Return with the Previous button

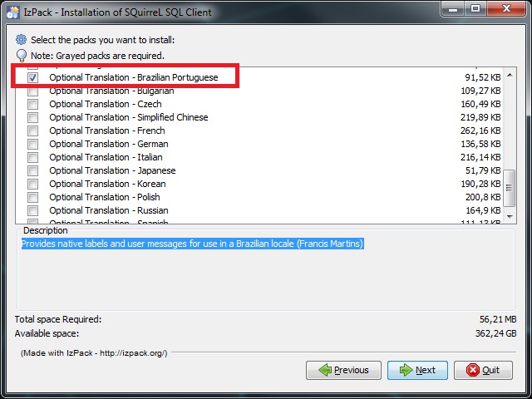pos(343,370)
